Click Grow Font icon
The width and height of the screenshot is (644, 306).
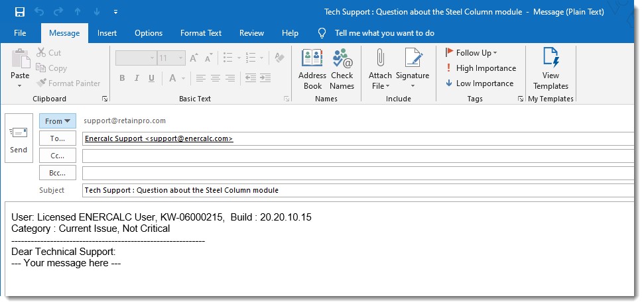pyautogui.click(x=194, y=58)
